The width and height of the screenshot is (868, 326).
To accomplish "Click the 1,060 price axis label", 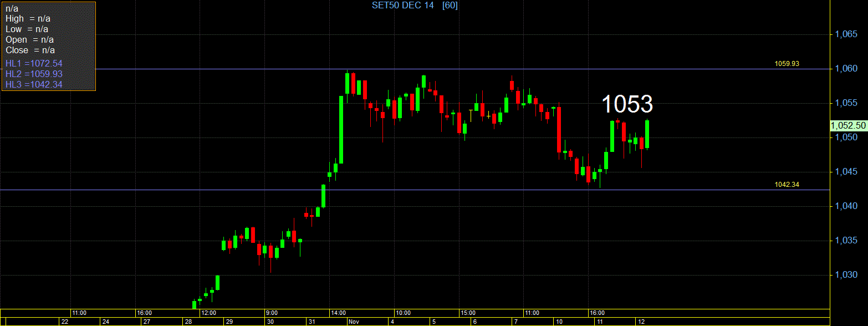I will 846,69.
